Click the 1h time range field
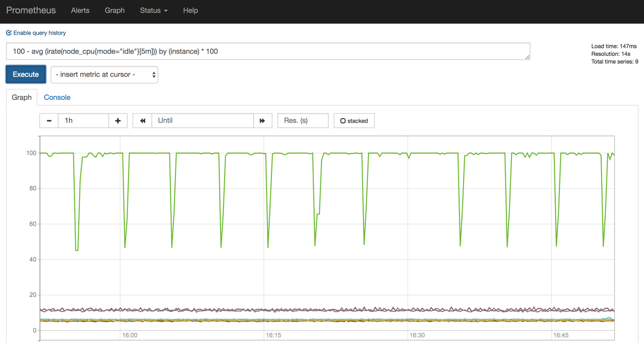The width and height of the screenshot is (644, 343). click(x=83, y=121)
